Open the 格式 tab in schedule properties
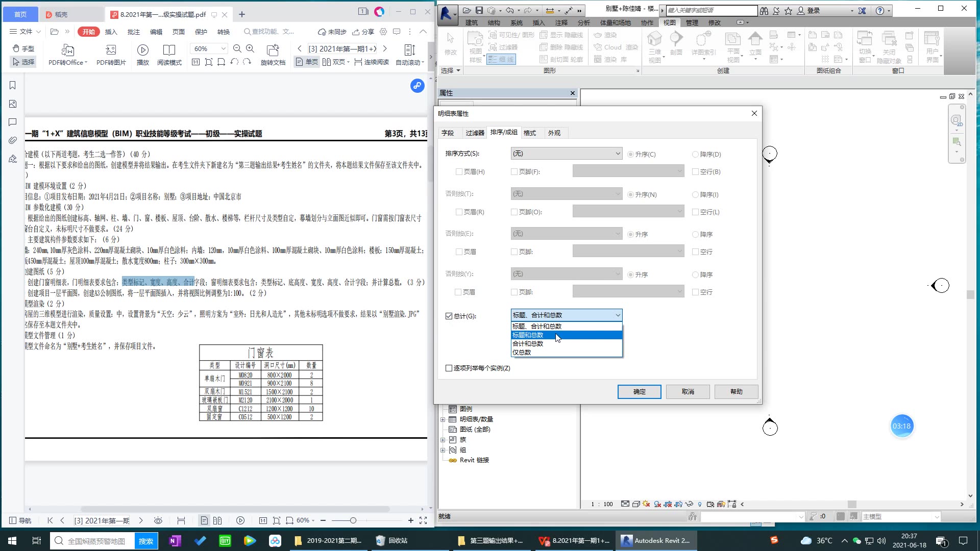The image size is (980, 551). tap(530, 133)
